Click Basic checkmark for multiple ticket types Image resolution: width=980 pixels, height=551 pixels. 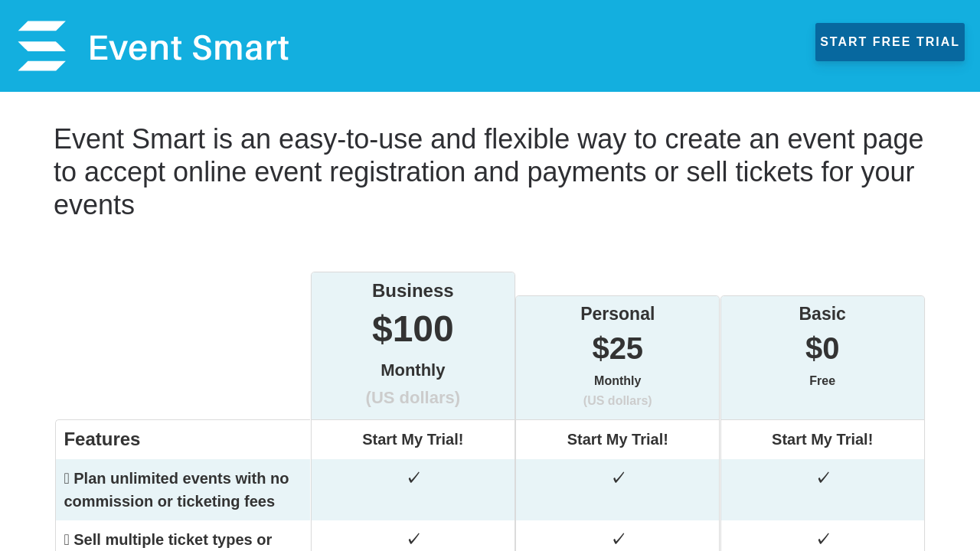(x=824, y=540)
